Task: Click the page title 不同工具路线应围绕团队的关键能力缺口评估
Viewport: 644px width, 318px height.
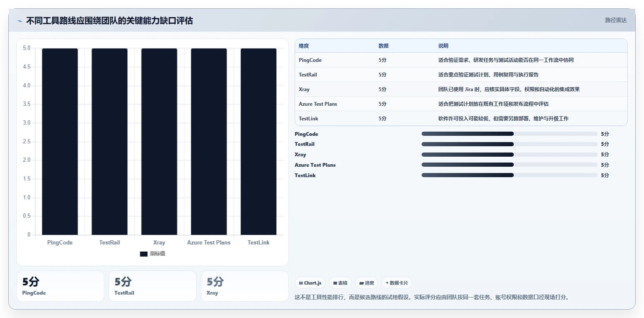Action: click(109, 21)
